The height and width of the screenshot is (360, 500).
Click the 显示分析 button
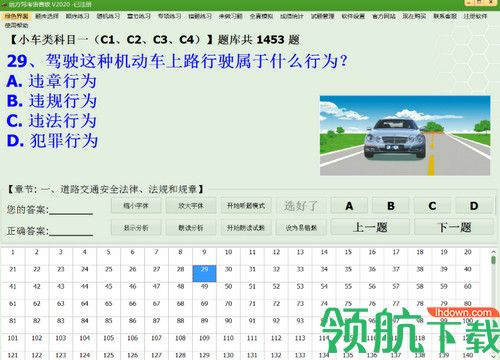(136, 228)
